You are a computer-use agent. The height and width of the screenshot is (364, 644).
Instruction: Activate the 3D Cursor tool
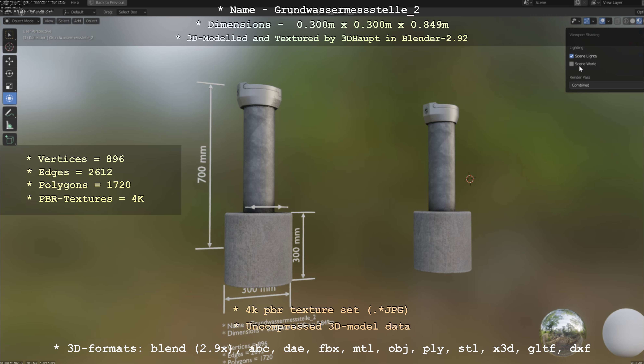click(x=9, y=47)
